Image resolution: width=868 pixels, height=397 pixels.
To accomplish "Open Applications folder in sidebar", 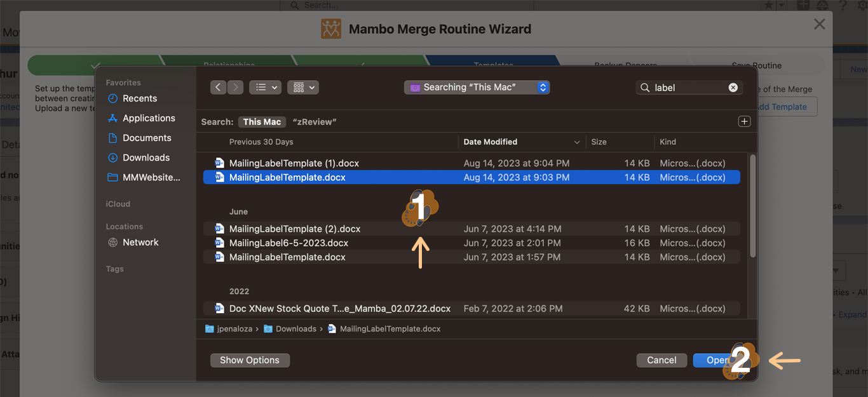I will 148,118.
